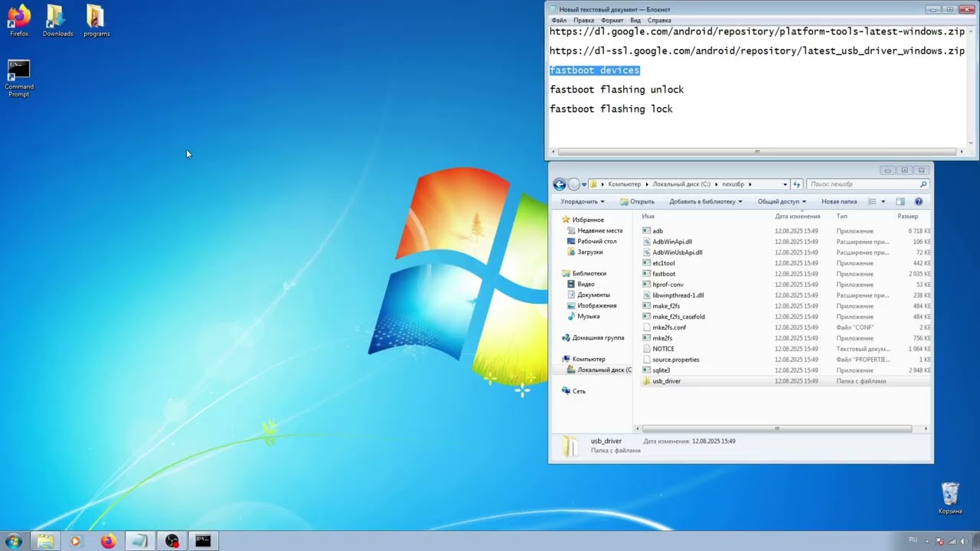Click the RU language indicator

913,540
